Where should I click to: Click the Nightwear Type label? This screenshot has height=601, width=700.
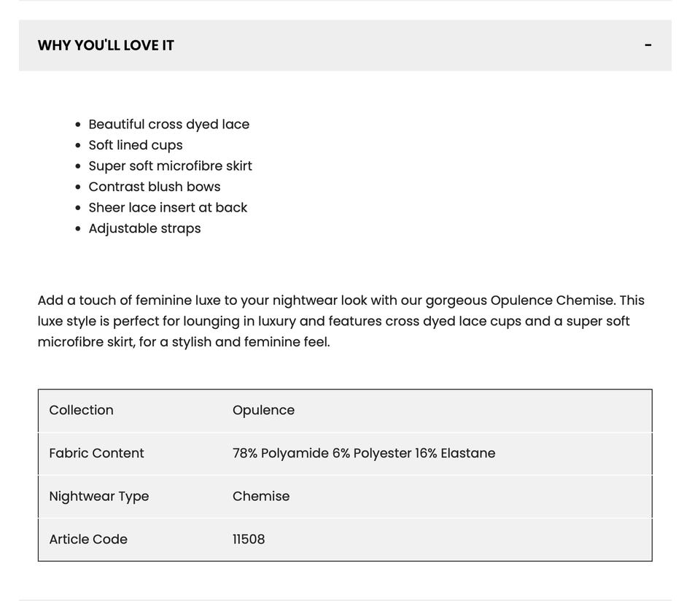[98, 496]
